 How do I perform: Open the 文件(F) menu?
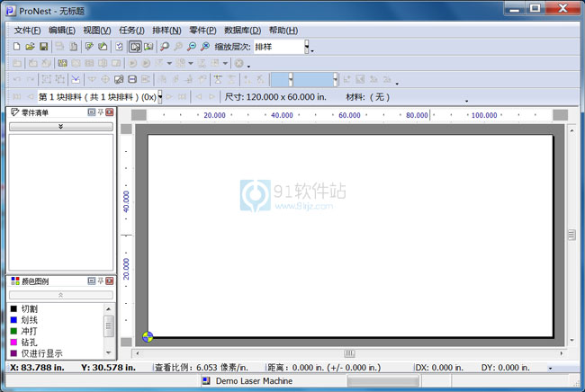[x=27, y=31]
